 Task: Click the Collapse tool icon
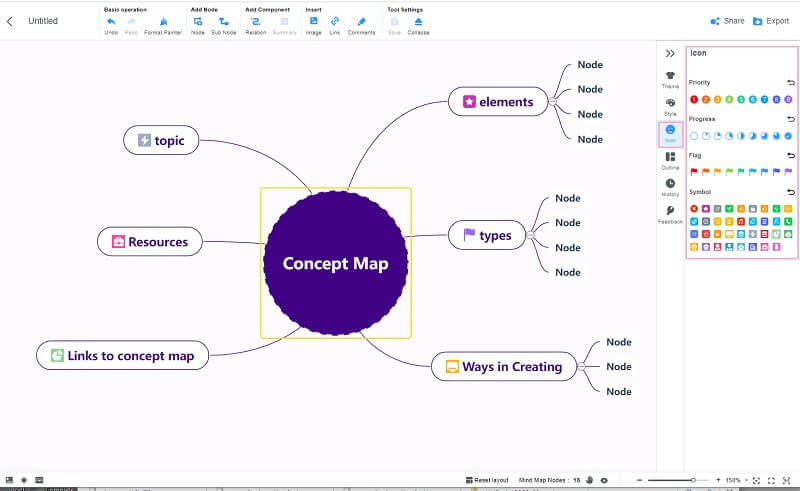(x=418, y=21)
